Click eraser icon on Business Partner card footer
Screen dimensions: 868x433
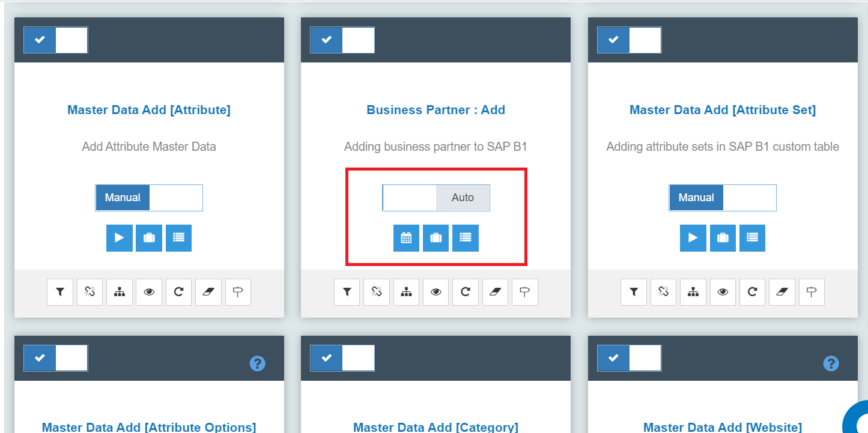pyautogui.click(x=495, y=292)
